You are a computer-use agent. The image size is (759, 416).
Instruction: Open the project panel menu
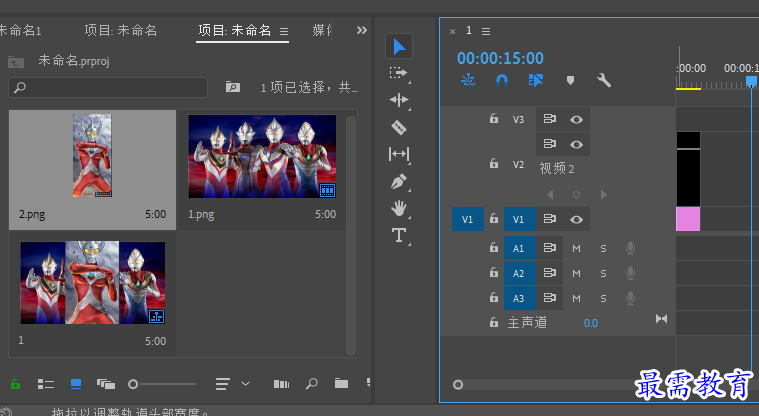tap(284, 31)
